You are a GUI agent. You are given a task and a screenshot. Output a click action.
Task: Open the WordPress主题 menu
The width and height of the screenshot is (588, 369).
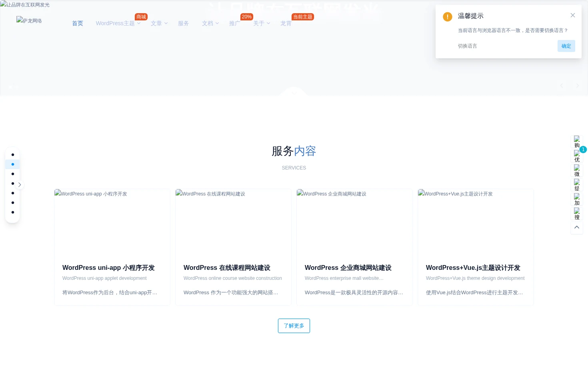tap(115, 23)
